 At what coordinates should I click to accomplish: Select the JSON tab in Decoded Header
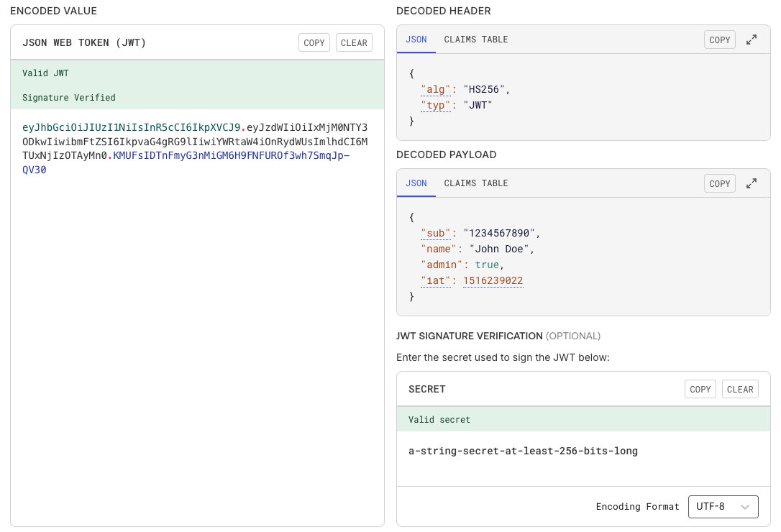coord(416,40)
